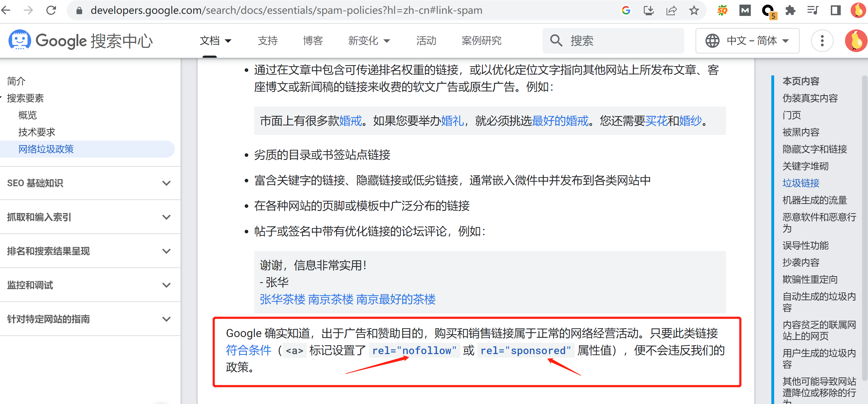The width and height of the screenshot is (868, 404).
Task: Jump to 机器生成的流量 in page contents
Action: click(x=815, y=200)
